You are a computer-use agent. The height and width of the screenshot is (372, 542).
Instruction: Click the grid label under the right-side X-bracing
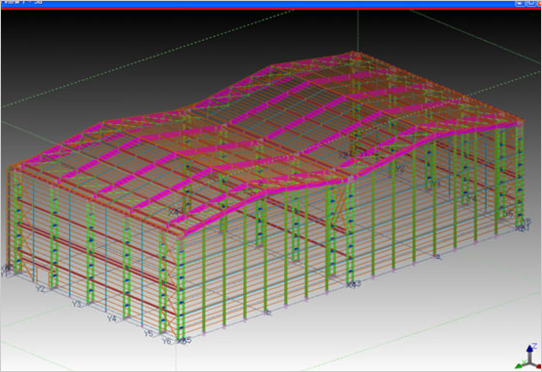tap(354, 284)
